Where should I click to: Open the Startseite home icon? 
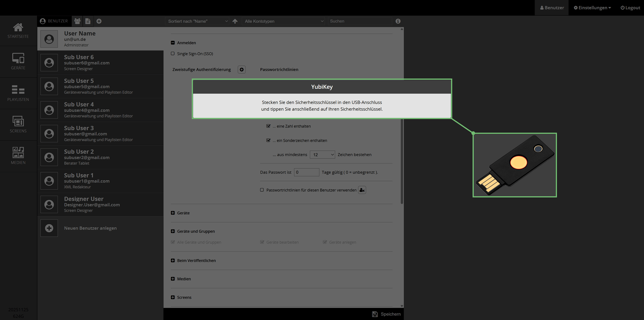pos(18,31)
